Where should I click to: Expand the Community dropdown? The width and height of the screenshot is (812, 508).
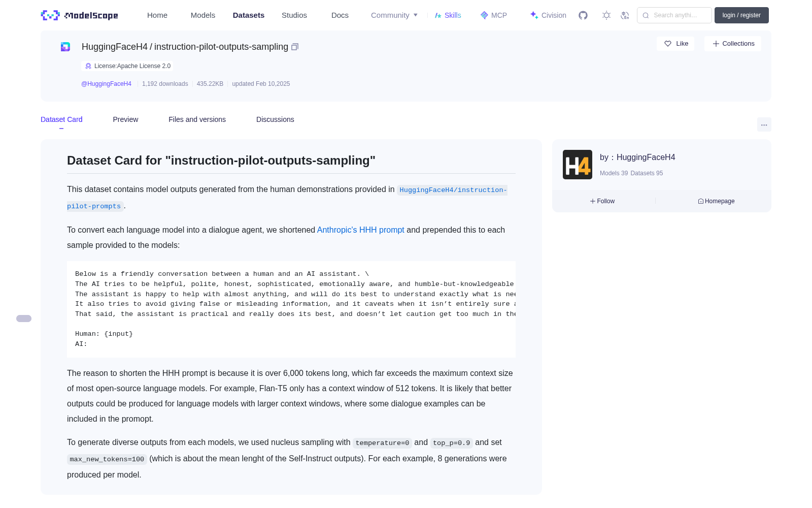pyautogui.click(x=394, y=15)
